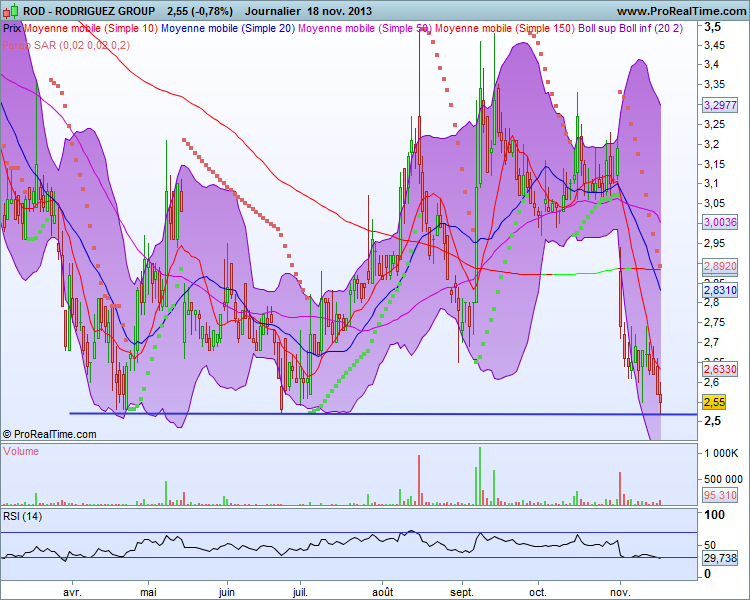750x600 pixels.
Task: Select Parab SAR (0,02 0,02 0,2) legend
Action: click(66, 45)
